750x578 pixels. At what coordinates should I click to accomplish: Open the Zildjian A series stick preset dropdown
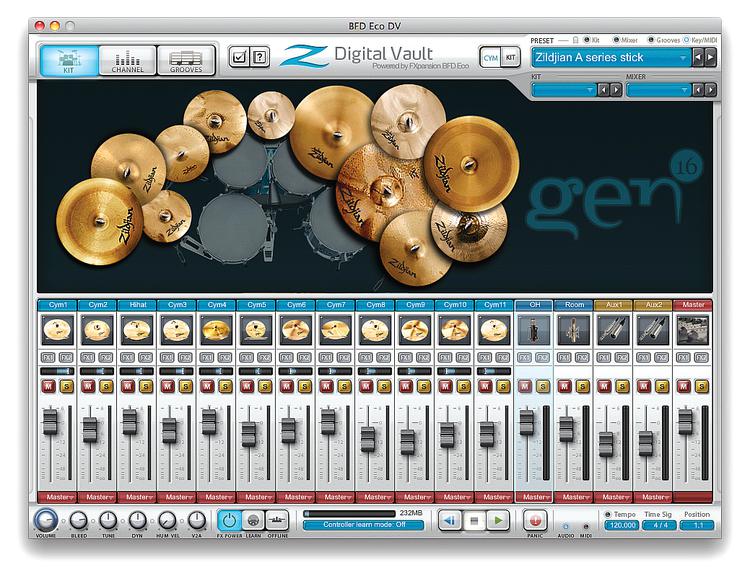pos(611,58)
